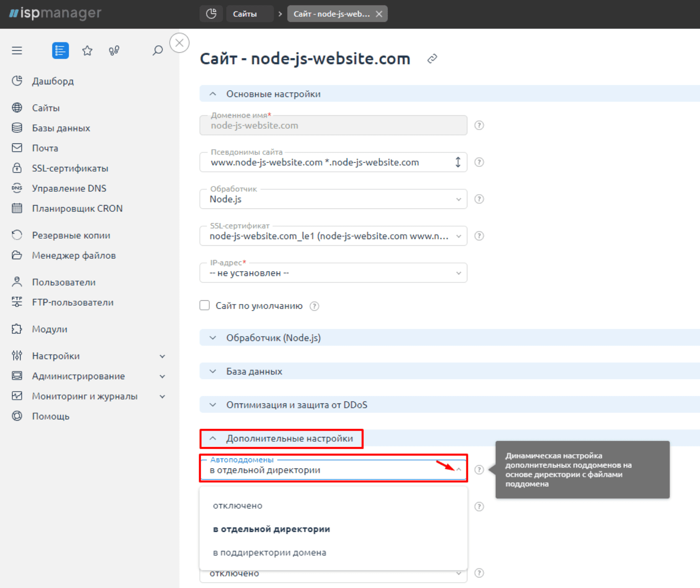Open IP-адрес dropdown
Image resolution: width=700 pixels, height=588 pixels.
click(x=333, y=273)
